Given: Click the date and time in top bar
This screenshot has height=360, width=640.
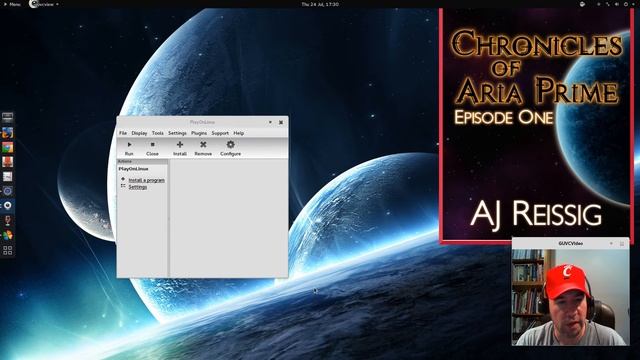Looking at the screenshot, I should pos(320,4).
